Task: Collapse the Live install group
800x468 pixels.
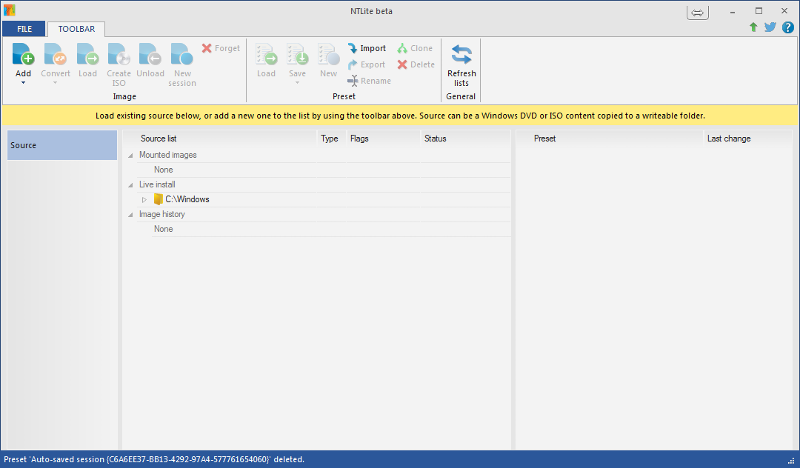Action: tap(131, 185)
